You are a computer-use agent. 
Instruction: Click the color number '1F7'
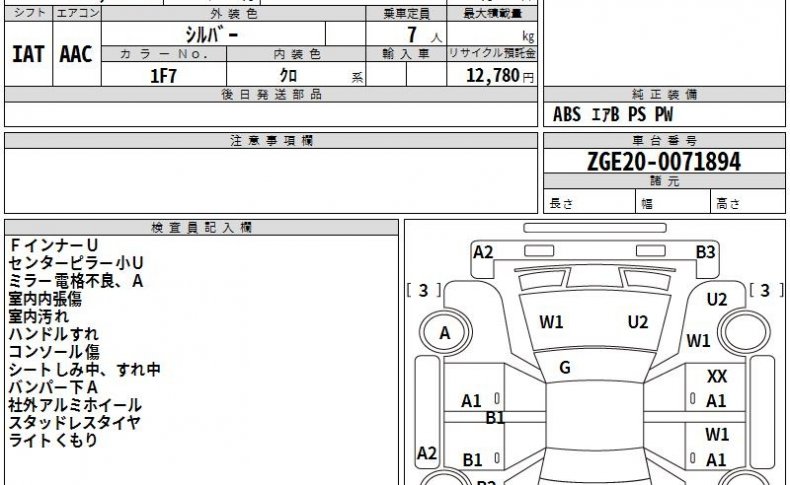pos(164,76)
